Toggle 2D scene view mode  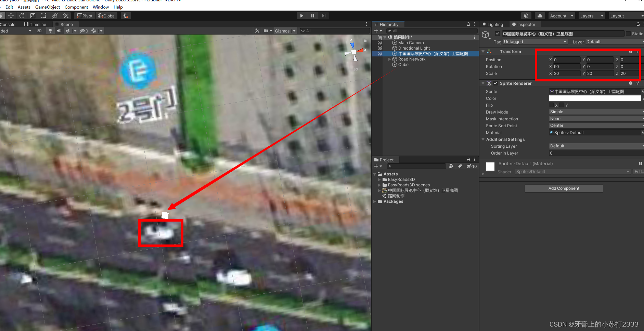[39, 31]
